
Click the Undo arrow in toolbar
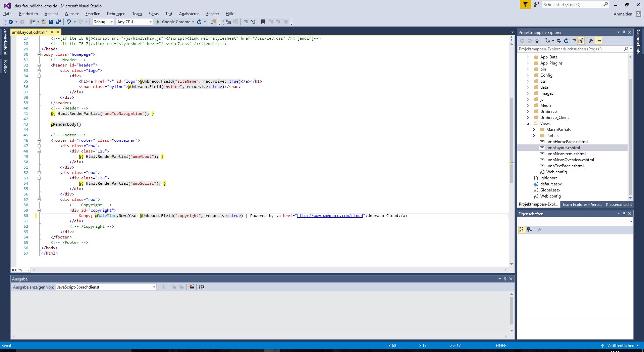(x=68, y=22)
